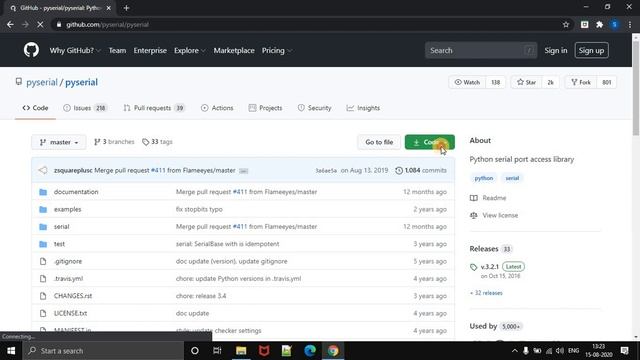Image resolution: width=640 pixels, height=360 pixels.
Task: Open the Enterprise navigation link
Action: pos(150,51)
